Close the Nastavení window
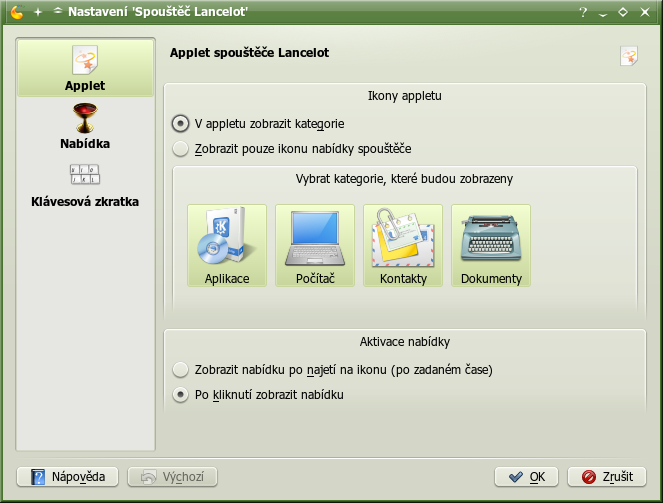 point(645,12)
